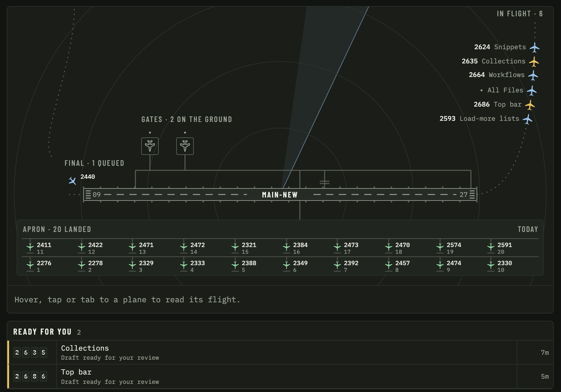561x392 pixels.
Task: Select landed plane icon for 2388
Action: [x=235, y=266]
